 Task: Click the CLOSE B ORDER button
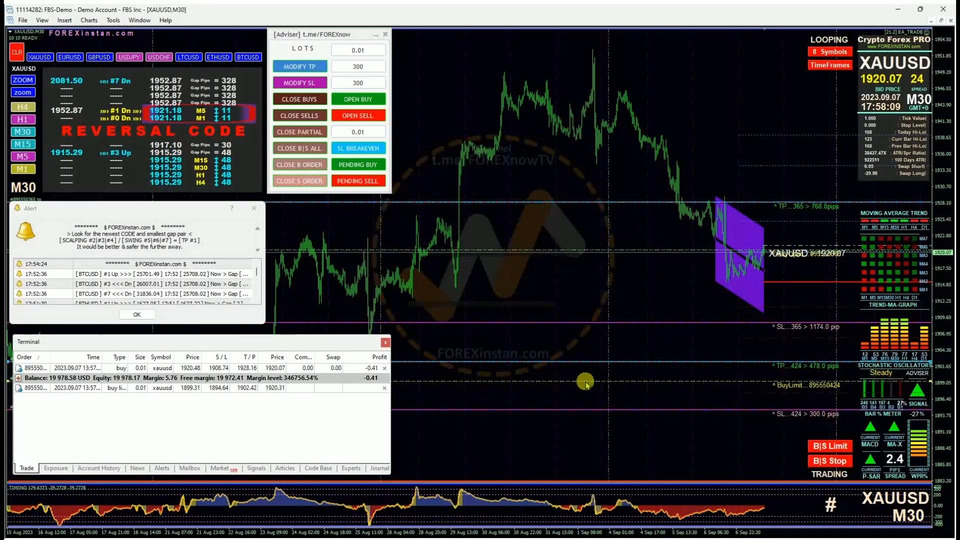[x=300, y=165]
